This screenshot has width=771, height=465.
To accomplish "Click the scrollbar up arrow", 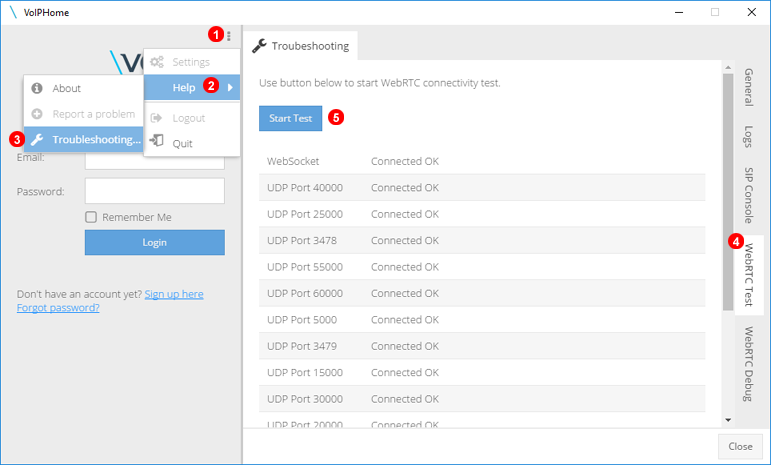I will (728, 67).
